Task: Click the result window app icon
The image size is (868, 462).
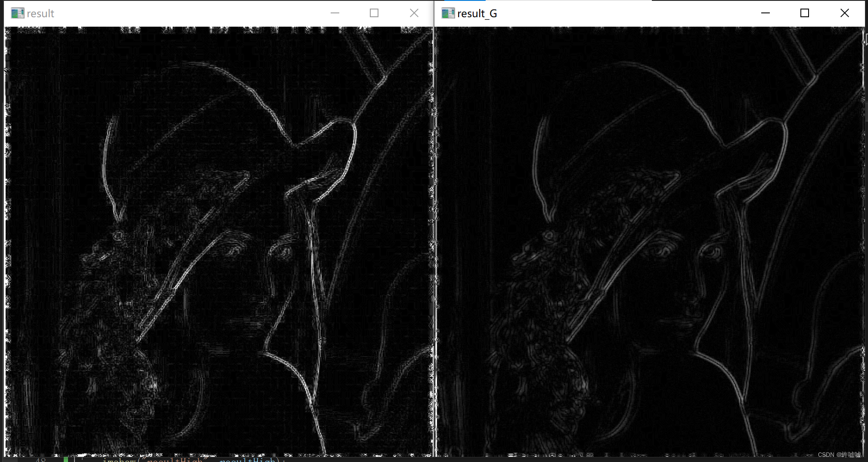Action: (18, 13)
